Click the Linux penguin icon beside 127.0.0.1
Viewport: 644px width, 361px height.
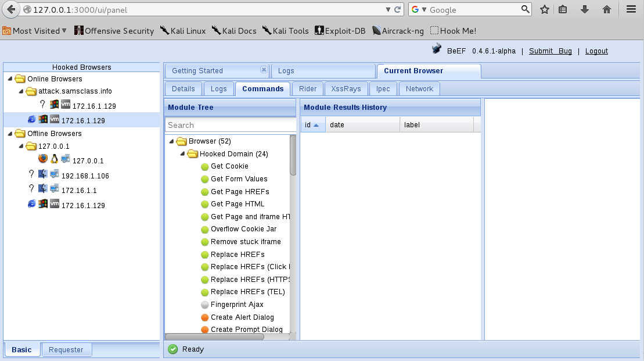pyautogui.click(x=54, y=158)
